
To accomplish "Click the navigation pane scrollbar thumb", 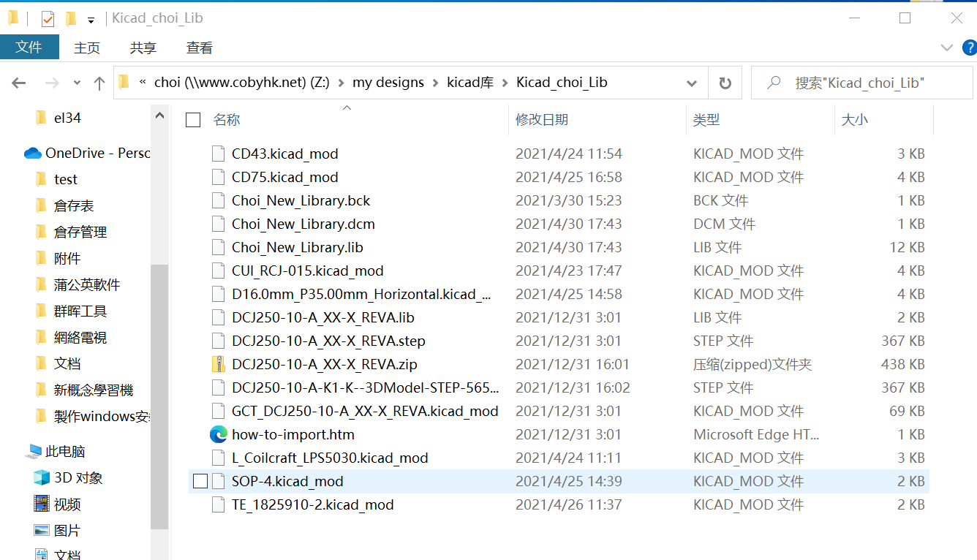I will click(x=159, y=397).
